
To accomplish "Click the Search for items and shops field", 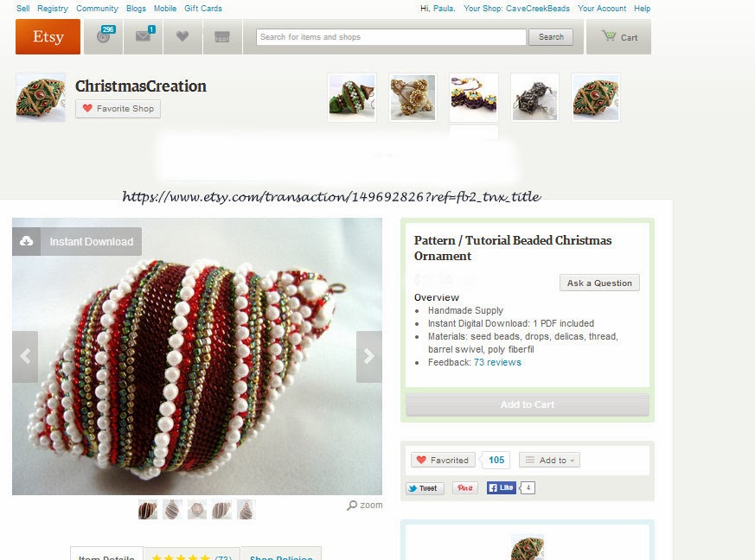I will 391,37.
